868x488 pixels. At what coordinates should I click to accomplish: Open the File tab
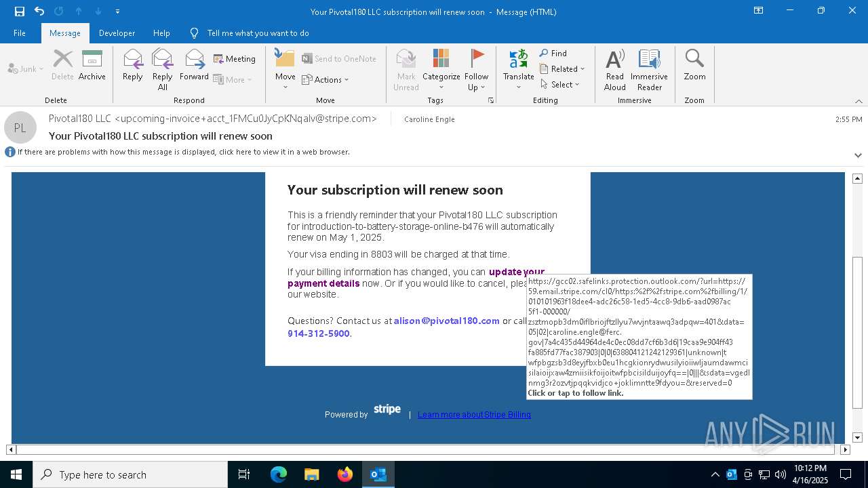[x=20, y=33]
